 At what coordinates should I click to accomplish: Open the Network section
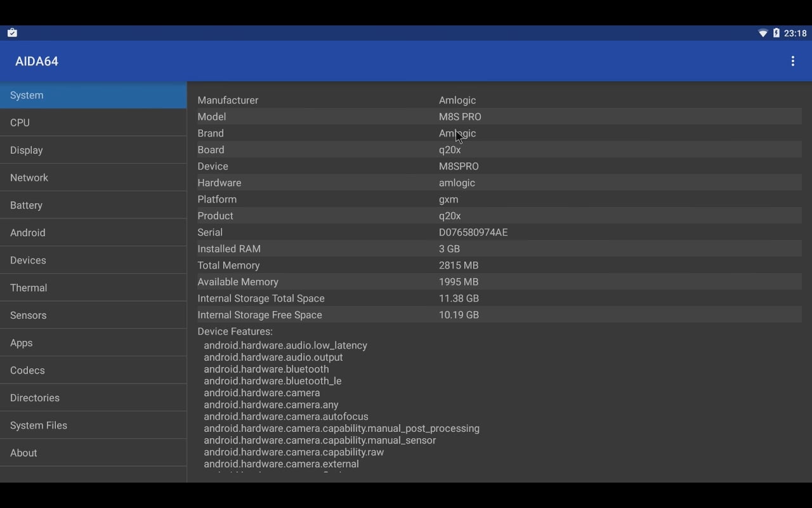point(93,178)
